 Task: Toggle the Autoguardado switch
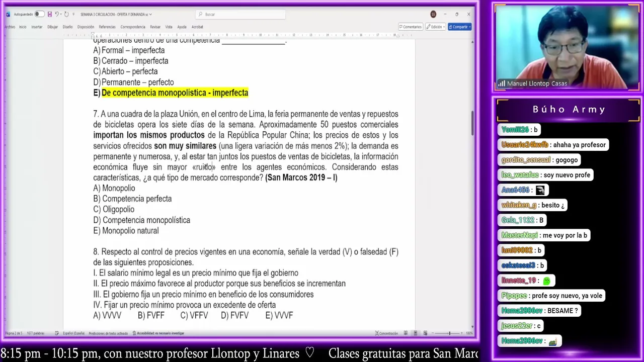tap(39, 14)
